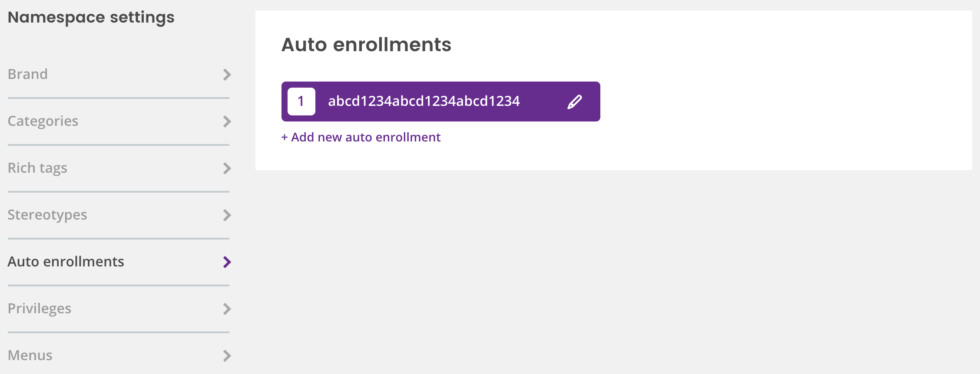
Task: Click the chevron arrow beside Rich tags
Action: (x=227, y=168)
